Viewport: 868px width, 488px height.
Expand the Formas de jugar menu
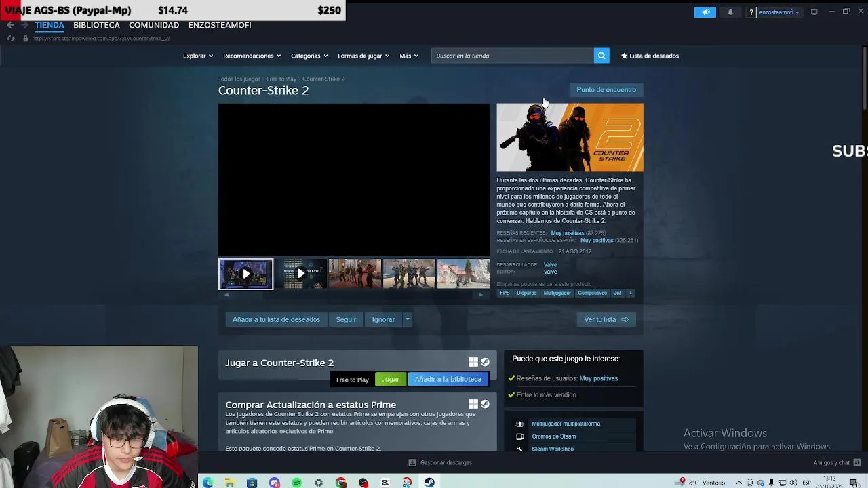[x=364, y=56]
